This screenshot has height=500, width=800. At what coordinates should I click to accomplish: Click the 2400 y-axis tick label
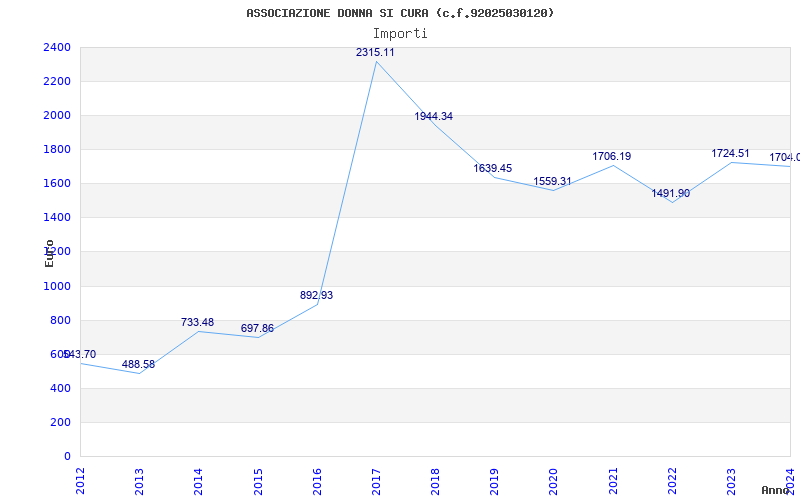point(57,47)
